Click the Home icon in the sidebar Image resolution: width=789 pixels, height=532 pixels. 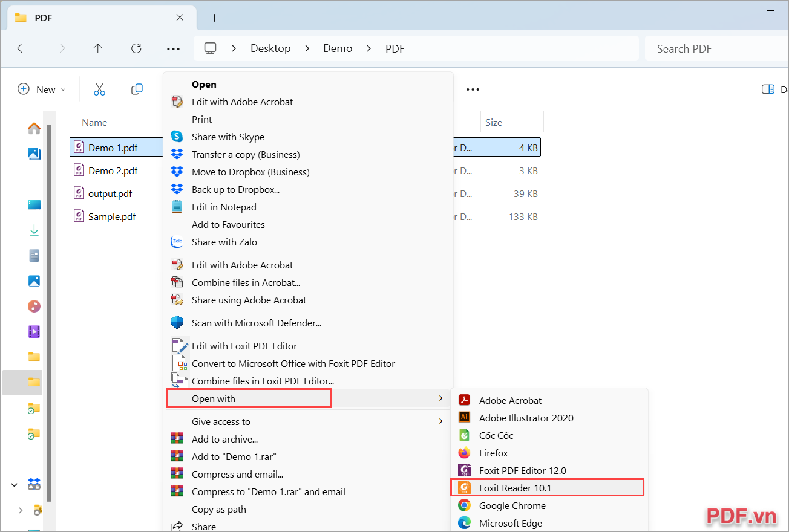tap(34, 128)
